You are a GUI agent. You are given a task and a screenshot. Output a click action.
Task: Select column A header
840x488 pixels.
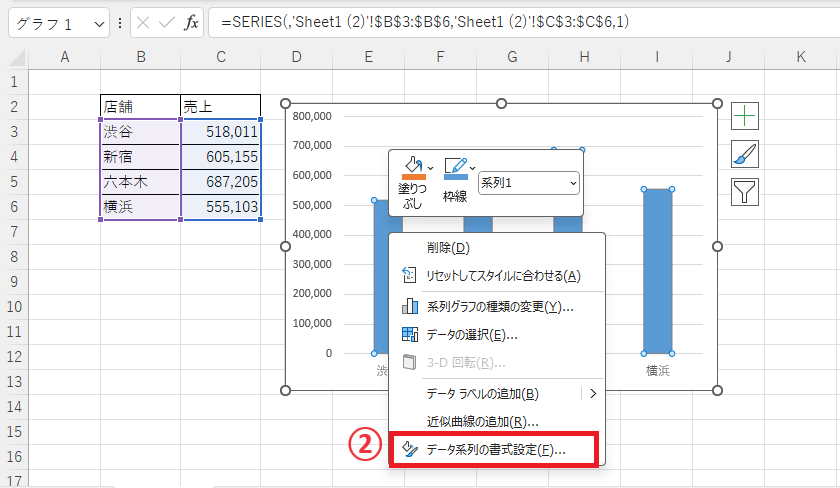tap(64, 57)
